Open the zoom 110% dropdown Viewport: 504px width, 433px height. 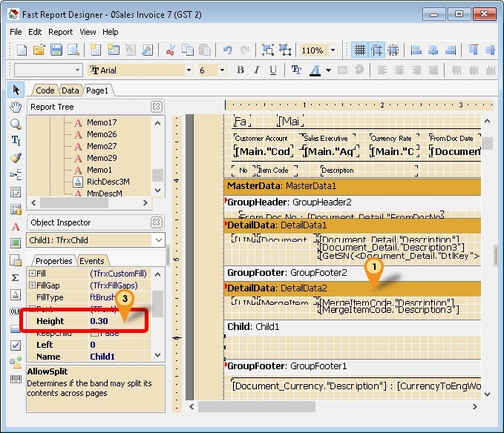coord(333,50)
